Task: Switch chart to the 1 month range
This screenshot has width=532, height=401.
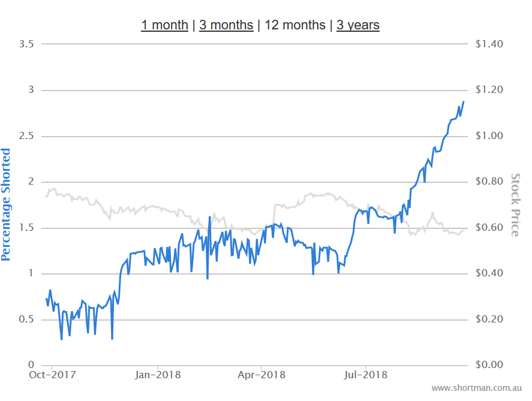Action: (x=164, y=25)
